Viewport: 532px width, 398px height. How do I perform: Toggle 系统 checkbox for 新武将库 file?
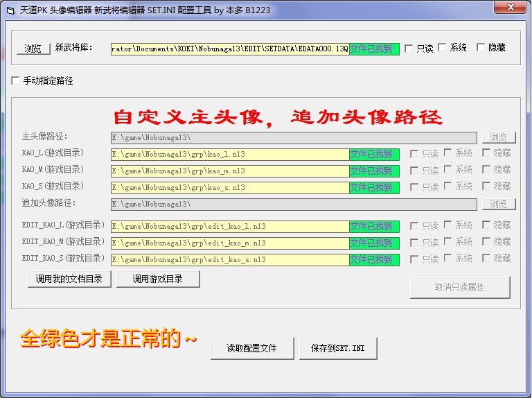442,48
